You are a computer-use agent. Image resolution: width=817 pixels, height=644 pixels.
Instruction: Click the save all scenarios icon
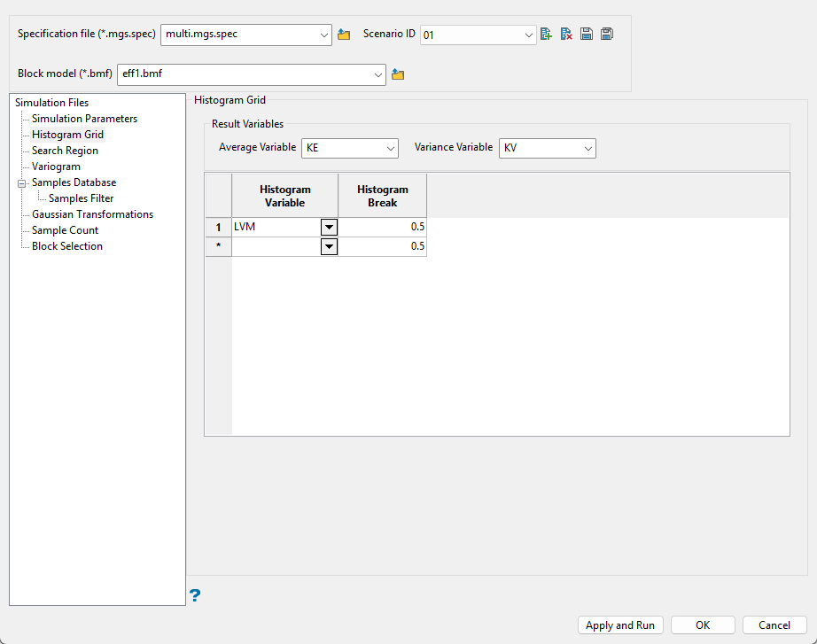click(606, 35)
